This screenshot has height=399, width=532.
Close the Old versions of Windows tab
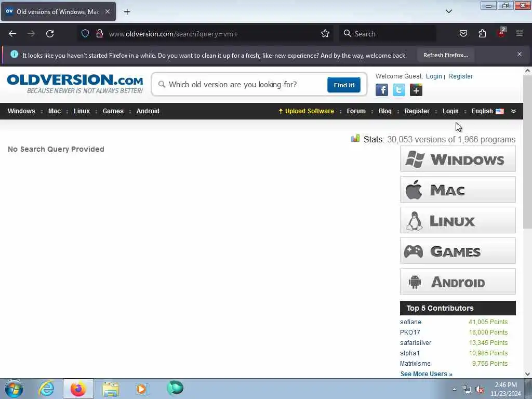pyautogui.click(x=107, y=11)
